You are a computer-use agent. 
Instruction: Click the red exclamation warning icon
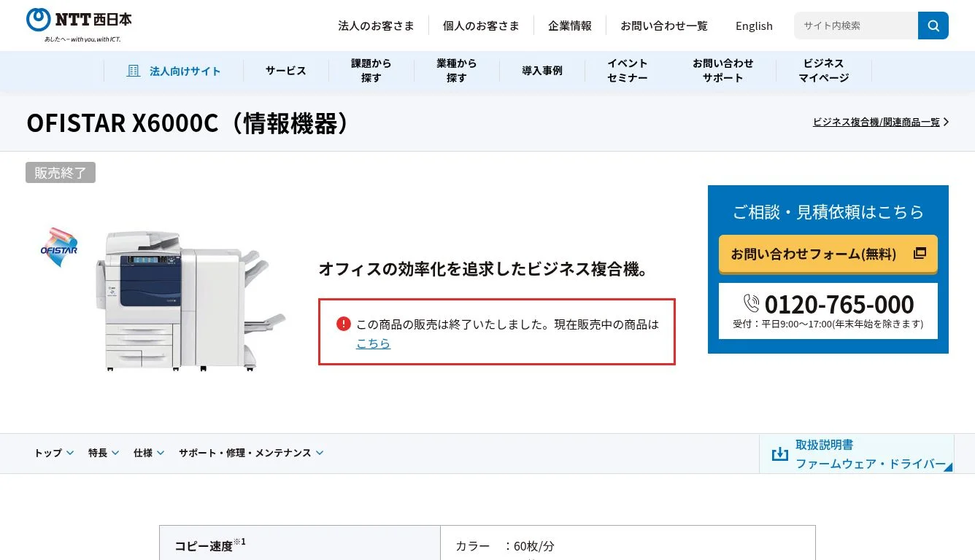pyautogui.click(x=344, y=324)
